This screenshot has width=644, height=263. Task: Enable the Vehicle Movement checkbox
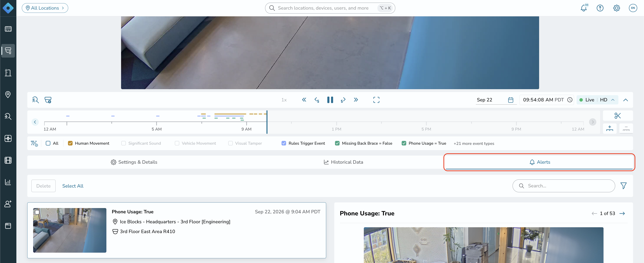pos(177,143)
